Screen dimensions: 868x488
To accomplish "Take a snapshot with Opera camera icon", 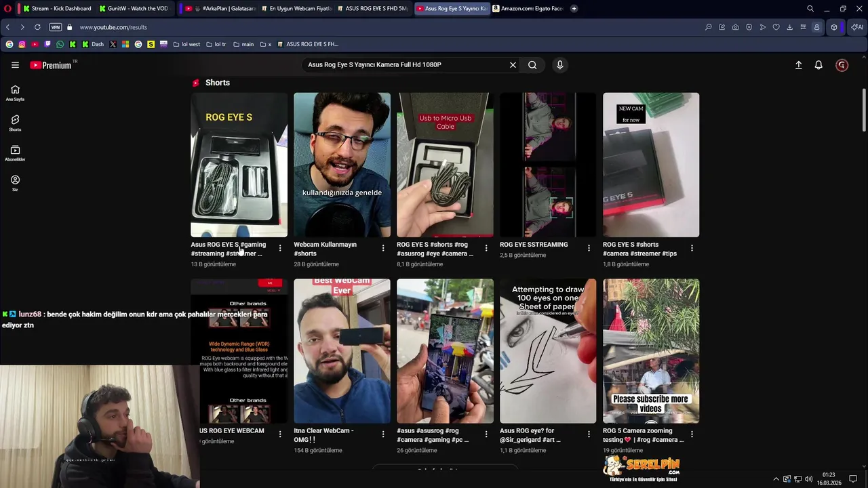I will tap(735, 27).
